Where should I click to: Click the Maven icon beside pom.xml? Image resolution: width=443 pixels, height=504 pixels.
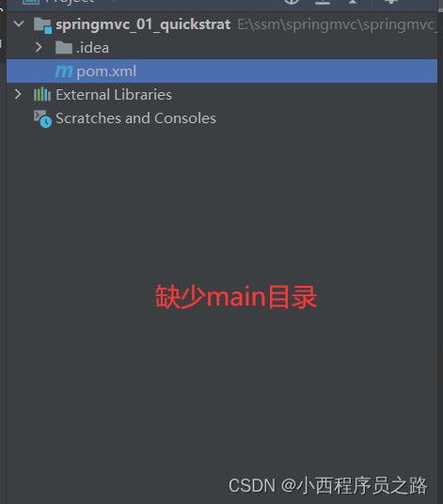point(64,71)
